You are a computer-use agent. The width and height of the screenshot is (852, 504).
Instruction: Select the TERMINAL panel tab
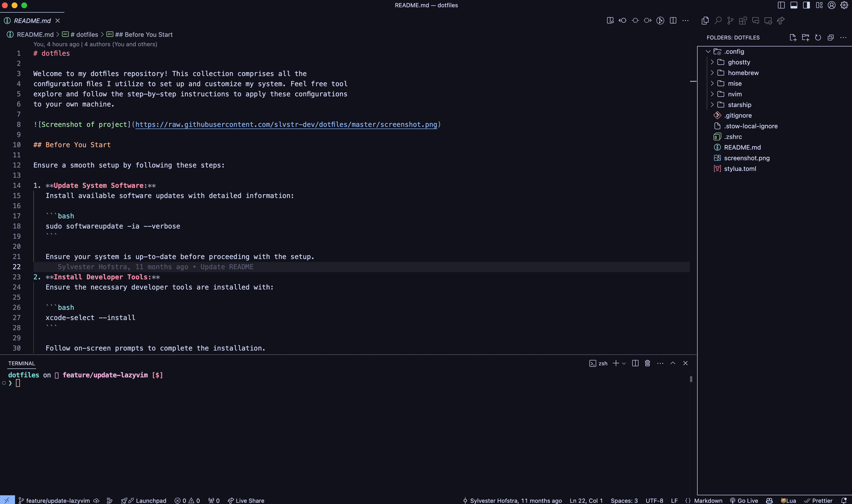tap(21, 363)
